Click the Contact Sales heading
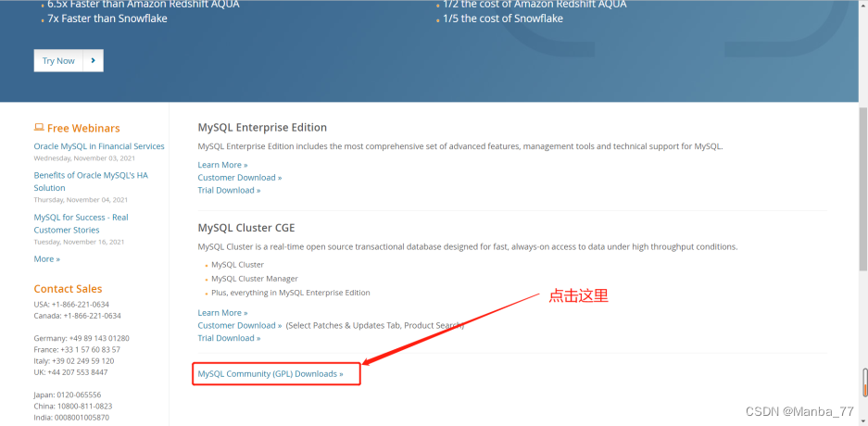The height and width of the screenshot is (426, 868). tap(69, 289)
